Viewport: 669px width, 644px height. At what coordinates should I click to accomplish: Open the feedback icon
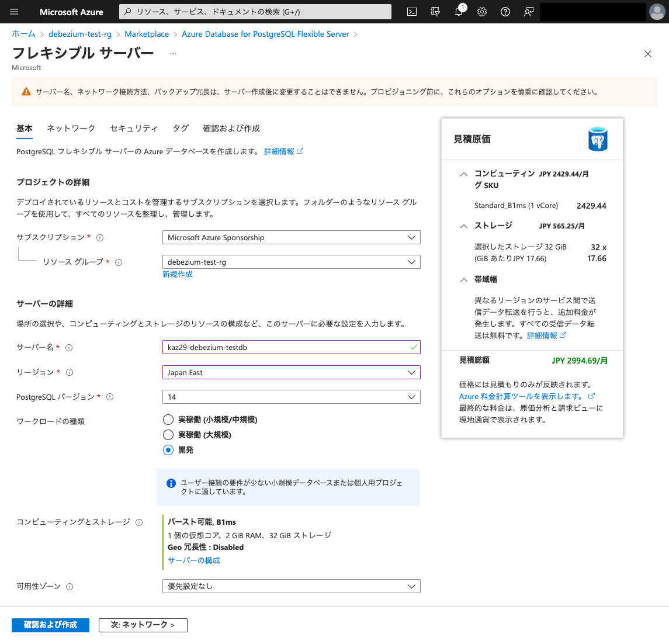[x=529, y=12]
